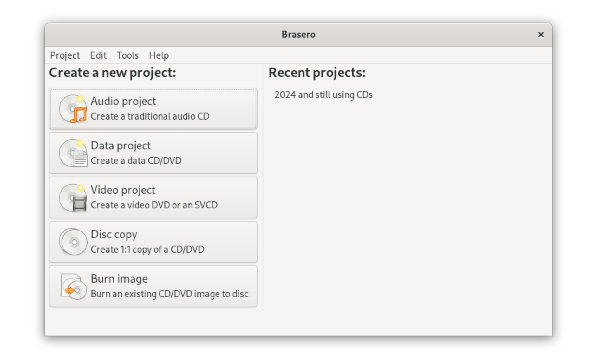
Task: Open the Help menu
Action: tap(159, 55)
